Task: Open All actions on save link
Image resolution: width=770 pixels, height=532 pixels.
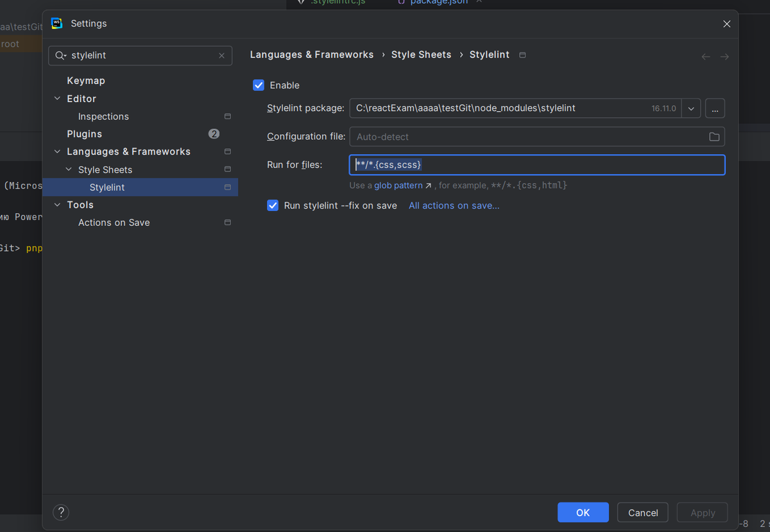Action: coord(454,205)
